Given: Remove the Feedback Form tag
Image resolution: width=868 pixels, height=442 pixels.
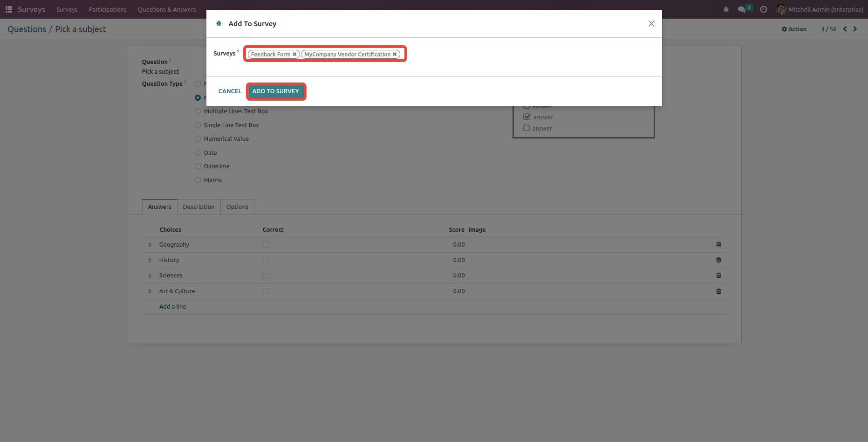Looking at the screenshot, I should click(x=294, y=55).
